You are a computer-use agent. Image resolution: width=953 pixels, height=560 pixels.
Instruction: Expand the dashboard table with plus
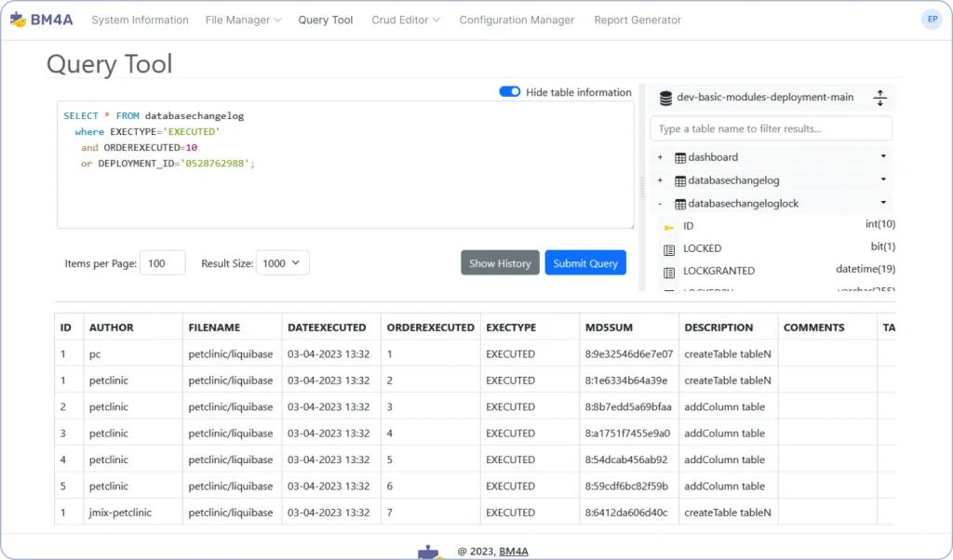tap(660, 157)
